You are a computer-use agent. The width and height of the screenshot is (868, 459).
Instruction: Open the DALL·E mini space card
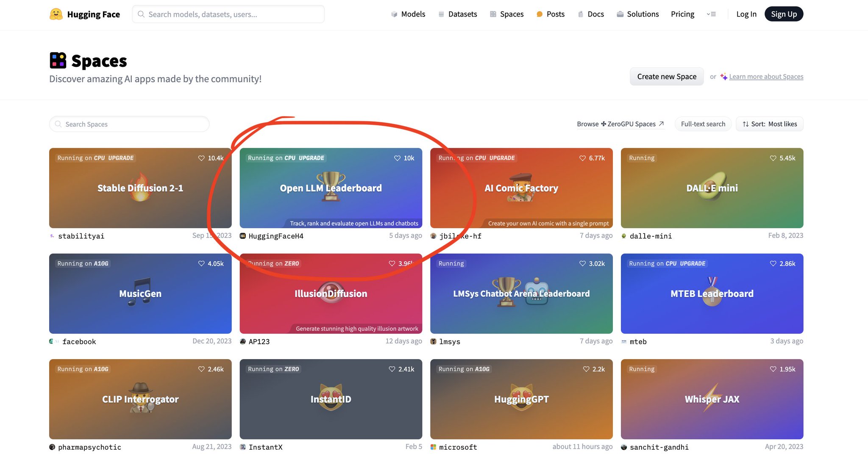712,188
